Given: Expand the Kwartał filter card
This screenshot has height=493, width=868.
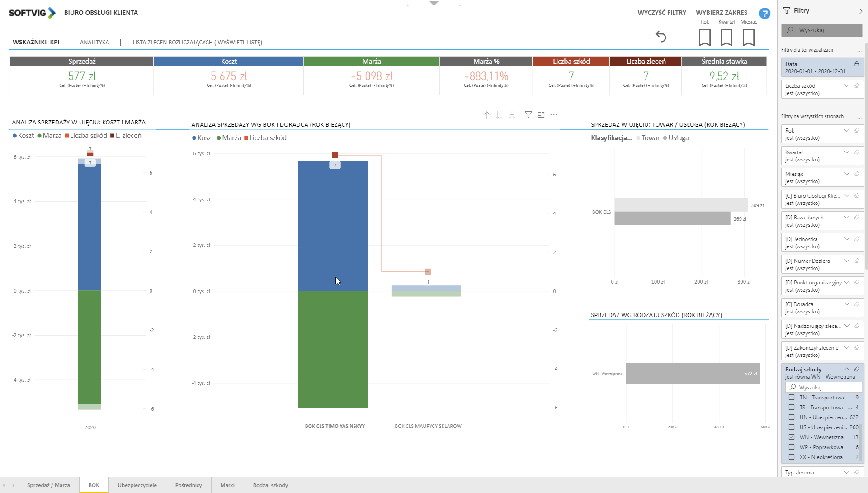Looking at the screenshot, I should point(846,152).
